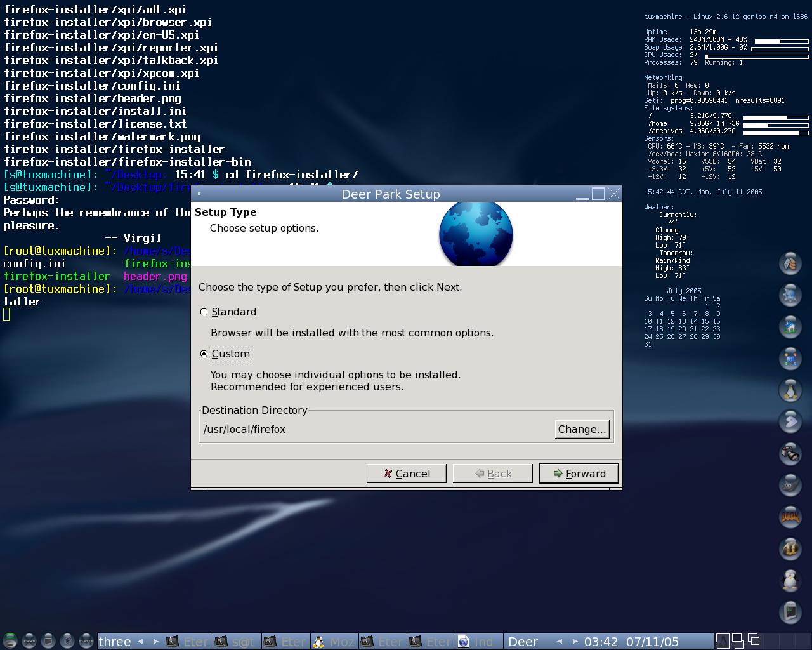Click the top dock orb with feather
Image resolution: width=812 pixels, height=650 pixels.
[790, 263]
